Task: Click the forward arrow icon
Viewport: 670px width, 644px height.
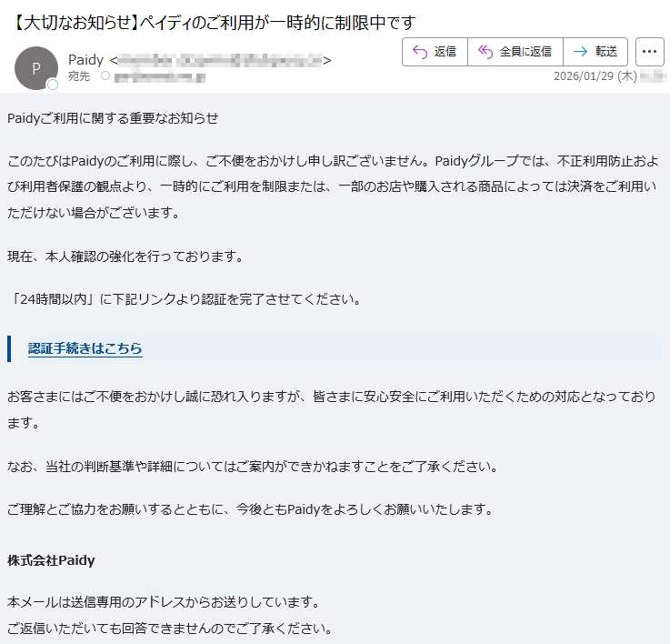Action: 580,52
